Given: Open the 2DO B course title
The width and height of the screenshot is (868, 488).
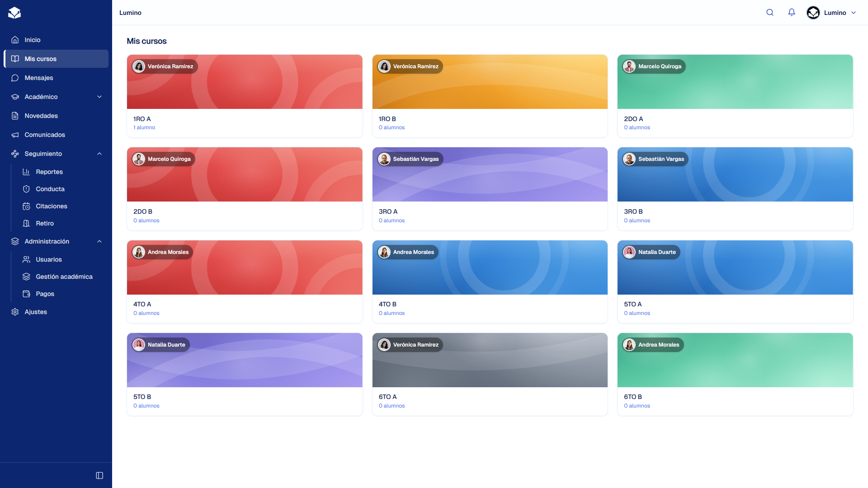Looking at the screenshot, I should point(143,211).
